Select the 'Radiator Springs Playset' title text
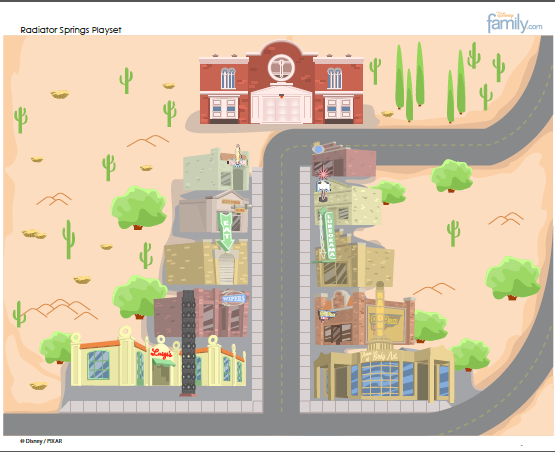The height and width of the screenshot is (452, 555). click(x=71, y=30)
